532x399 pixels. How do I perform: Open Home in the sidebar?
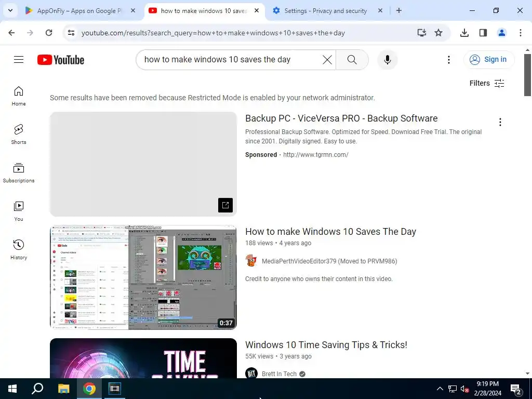19,96
